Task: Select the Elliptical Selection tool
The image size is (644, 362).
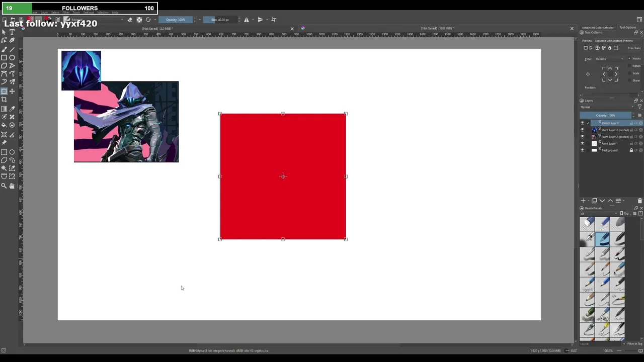Action: (x=12, y=152)
